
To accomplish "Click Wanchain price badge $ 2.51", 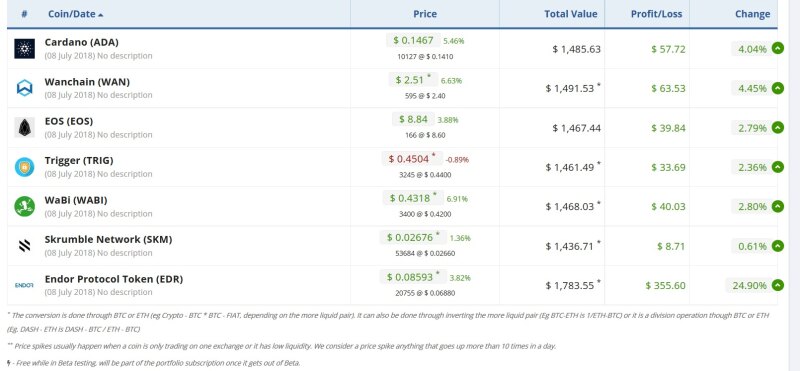I will pyautogui.click(x=413, y=80).
